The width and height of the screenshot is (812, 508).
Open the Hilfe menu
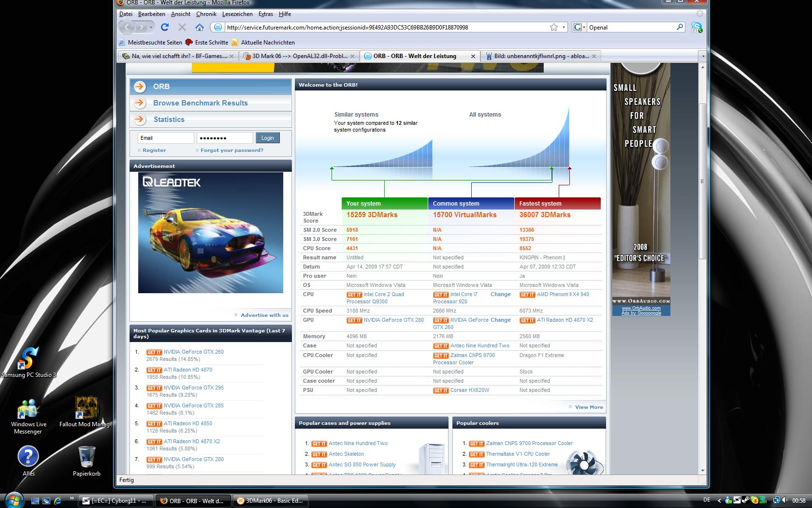(285, 14)
